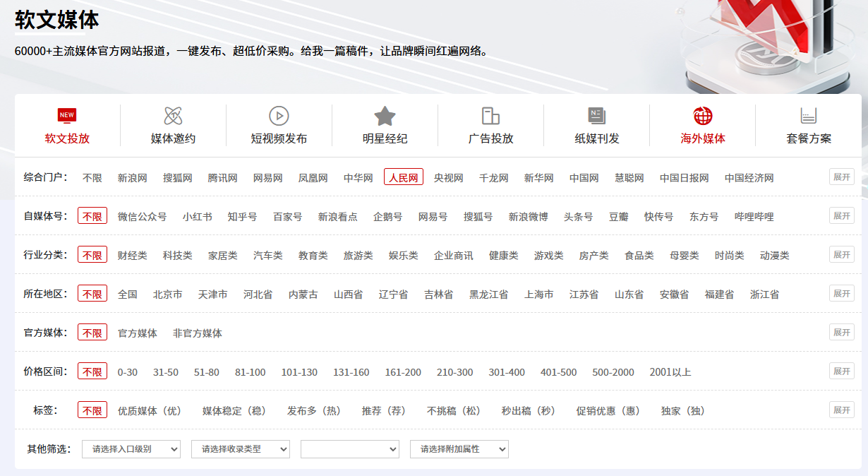Open the 广告投放 layout icon

point(490,115)
